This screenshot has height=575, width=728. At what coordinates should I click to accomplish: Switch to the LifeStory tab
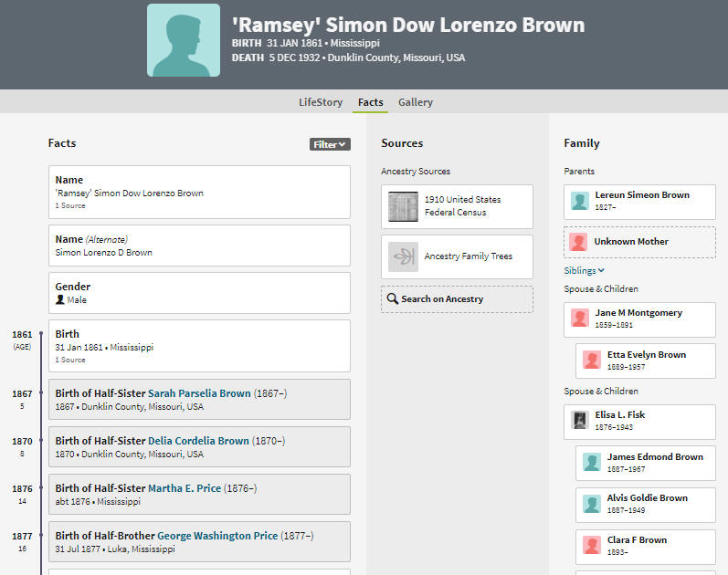point(321,102)
